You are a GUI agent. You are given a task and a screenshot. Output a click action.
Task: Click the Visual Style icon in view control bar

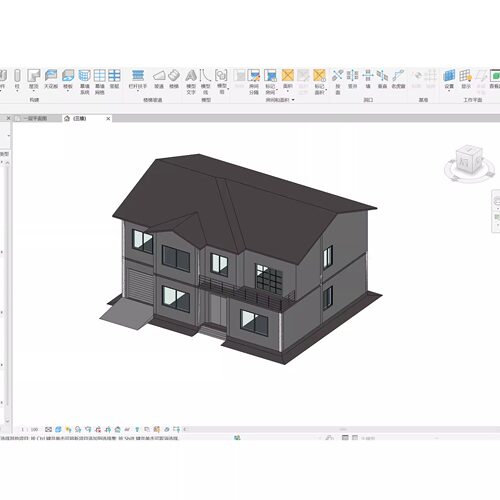tap(58, 429)
